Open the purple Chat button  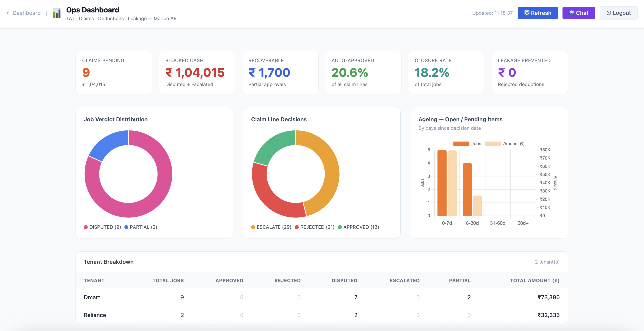pyautogui.click(x=578, y=13)
